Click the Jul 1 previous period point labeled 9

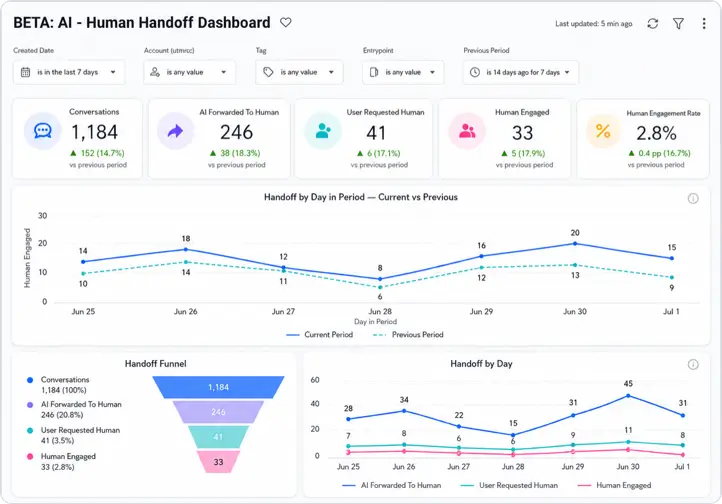pyautogui.click(x=672, y=278)
